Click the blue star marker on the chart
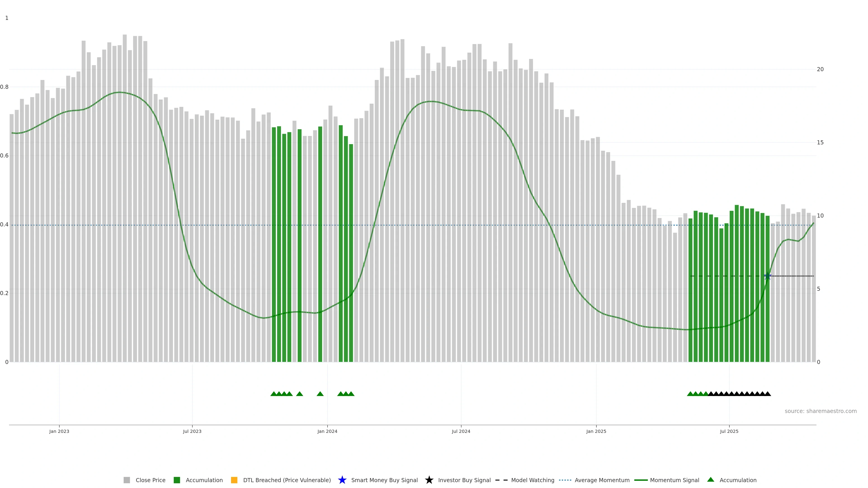This screenshot has width=868, height=488. pos(767,276)
